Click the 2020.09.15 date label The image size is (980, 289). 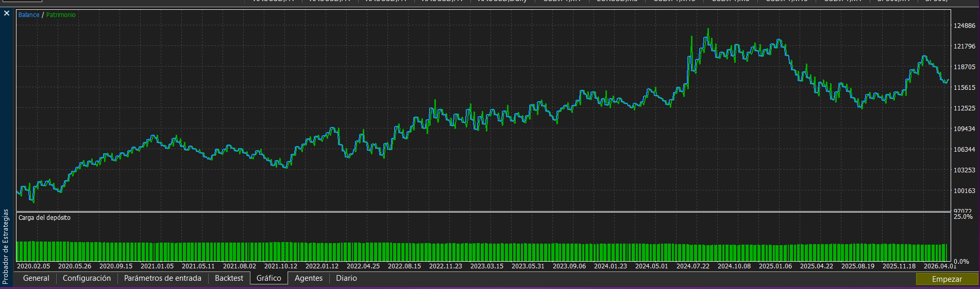click(116, 266)
